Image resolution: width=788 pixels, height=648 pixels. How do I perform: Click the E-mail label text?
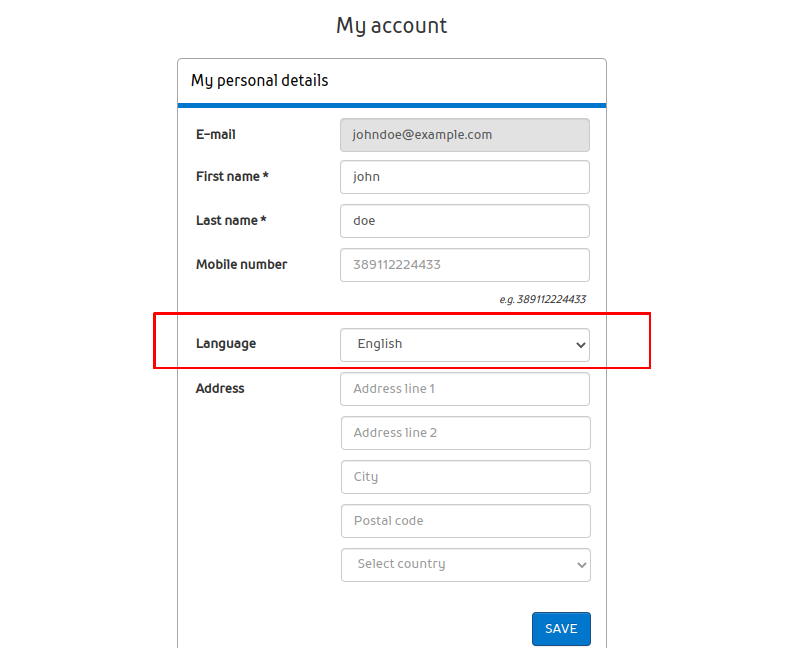pyautogui.click(x=216, y=134)
